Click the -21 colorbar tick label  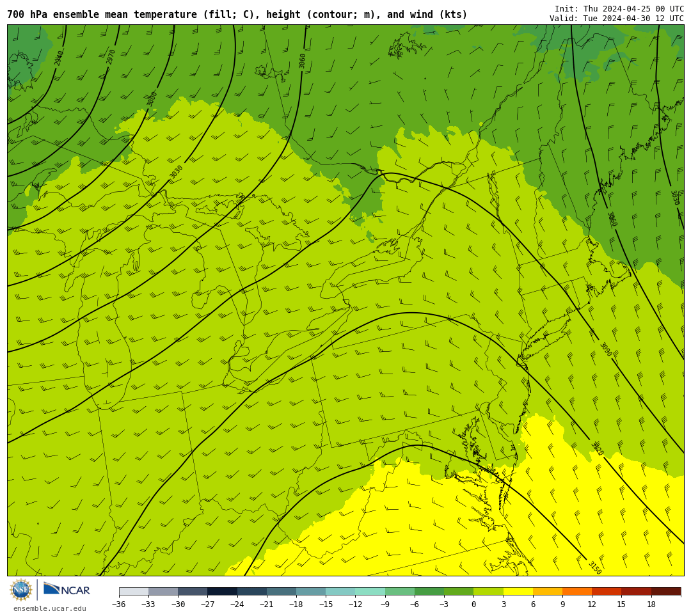pyautogui.click(x=266, y=604)
